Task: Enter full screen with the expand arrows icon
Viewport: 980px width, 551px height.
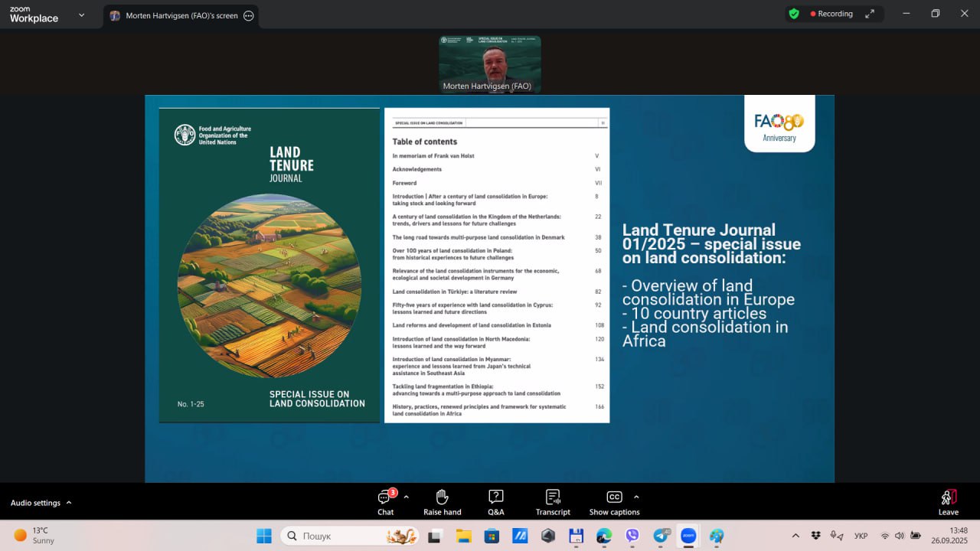Action: click(x=870, y=14)
